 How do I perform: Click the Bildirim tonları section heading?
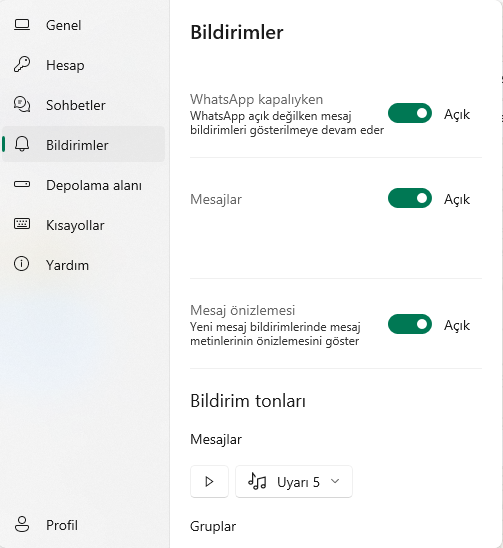(248, 401)
